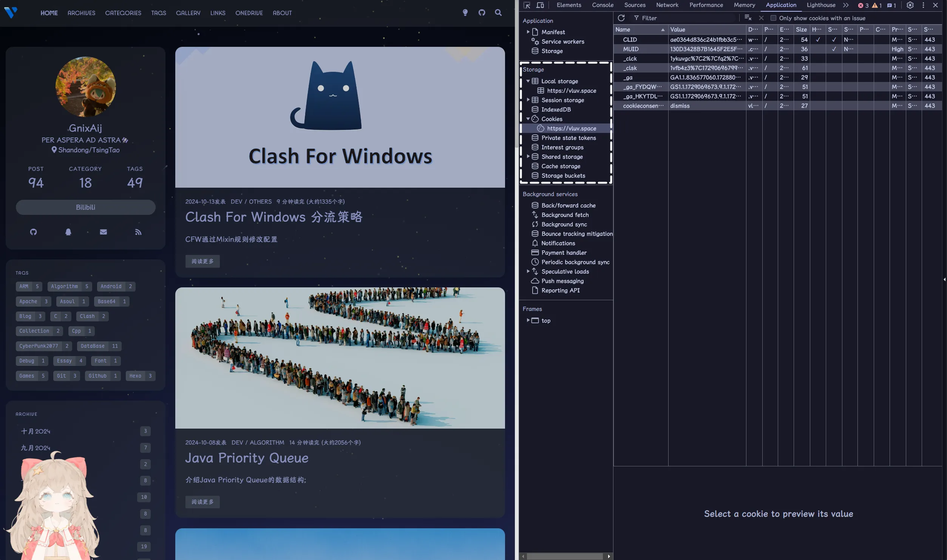
Task: Collapse the Cookies tree arrow
Action: pos(528,119)
